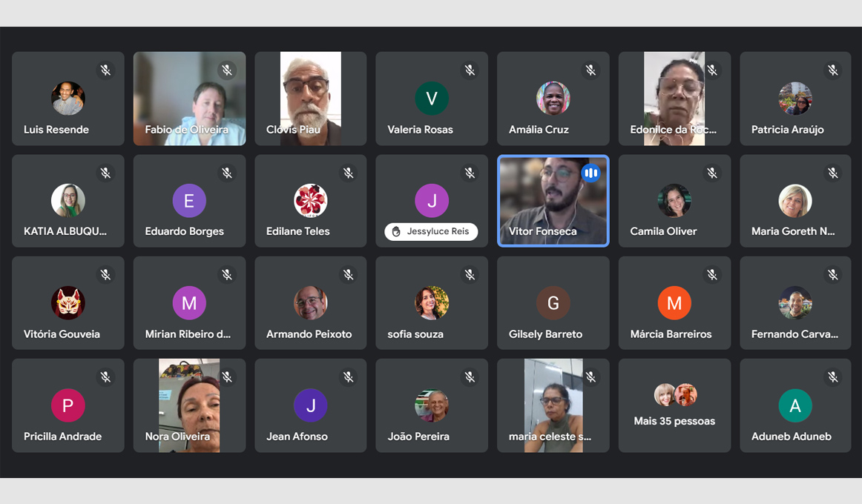Click Vitória Gouveia fox mask avatar
The image size is (862, 504).
point(68,302)
